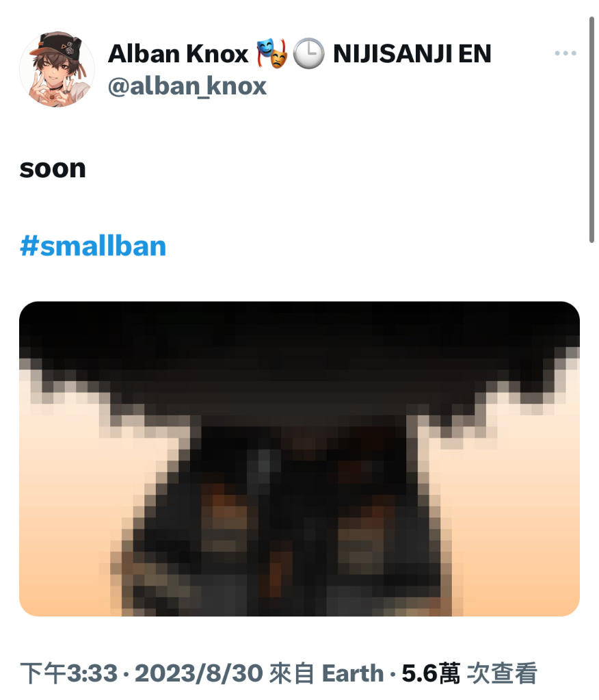Image resolution: width=599 pixels, height=700 pixels.
Task: Click the @alban_knox handle
Action: tap(187, 86)
